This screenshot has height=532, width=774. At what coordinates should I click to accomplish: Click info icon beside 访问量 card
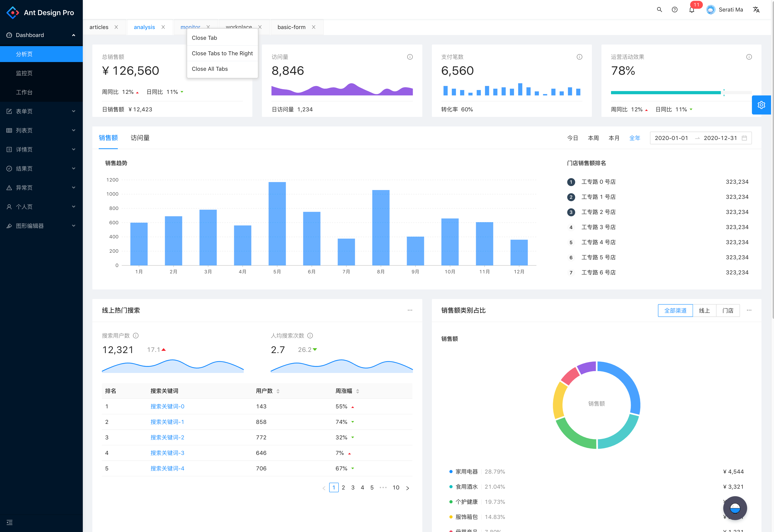tap(410, 57)
